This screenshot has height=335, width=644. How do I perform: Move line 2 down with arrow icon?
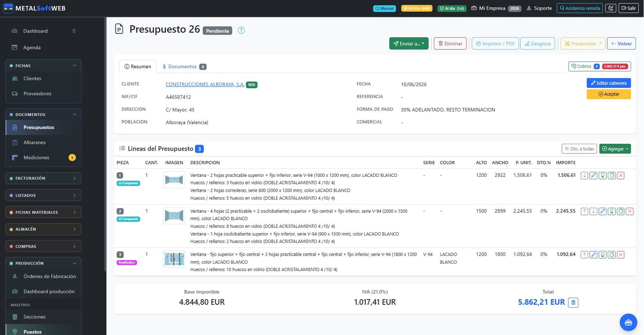pyautogui.click(x=593, y=211)
